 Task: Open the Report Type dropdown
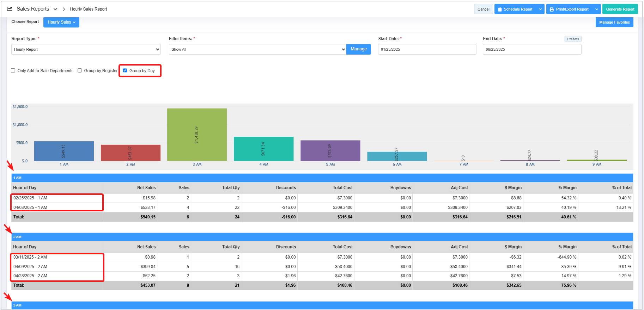click(86, 49)
